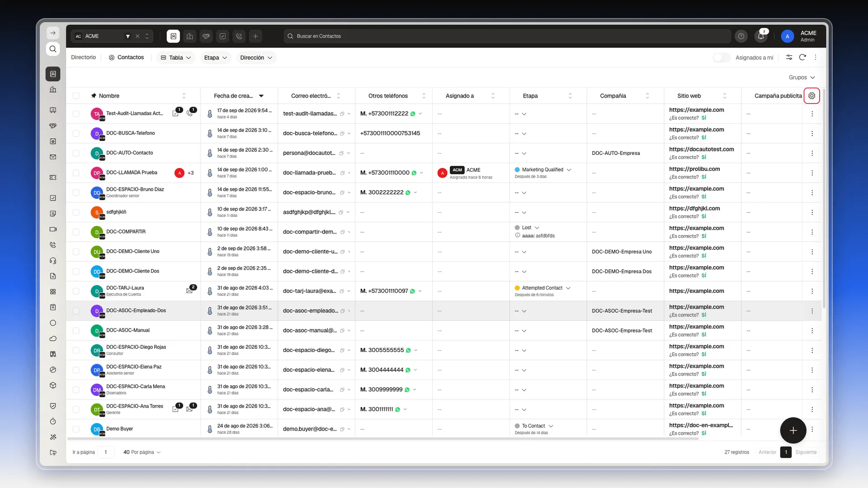
Task: Open the column settings gear icon
Action: (x=811, y=96)
